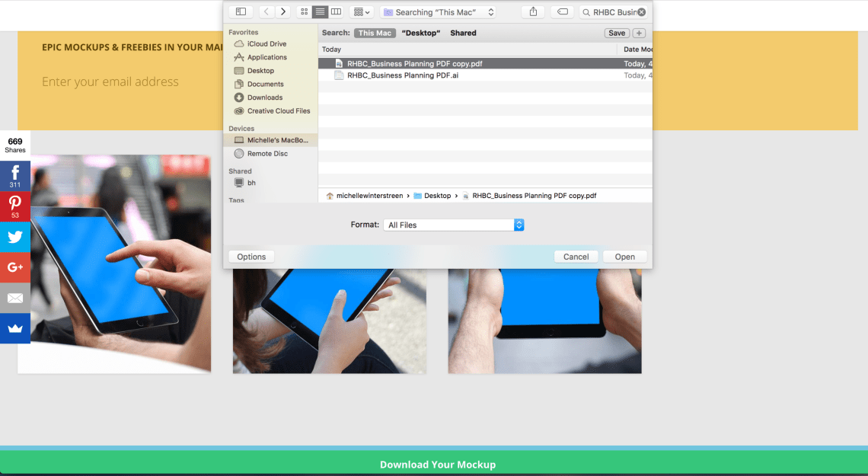Image resolution: width=868 pixels, height=476 pixels.
Task: Toggle the sidebar visibility button
Action: (x=241, y=12)
